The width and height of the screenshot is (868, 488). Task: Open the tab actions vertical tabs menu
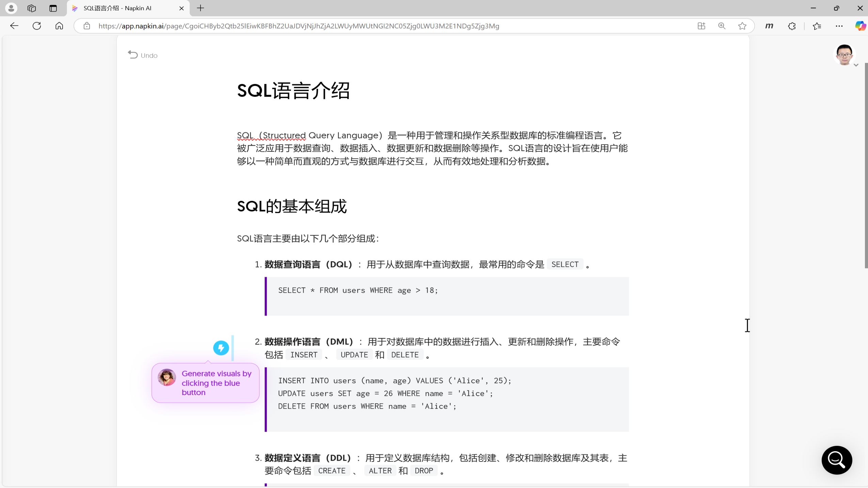[53, 8]
